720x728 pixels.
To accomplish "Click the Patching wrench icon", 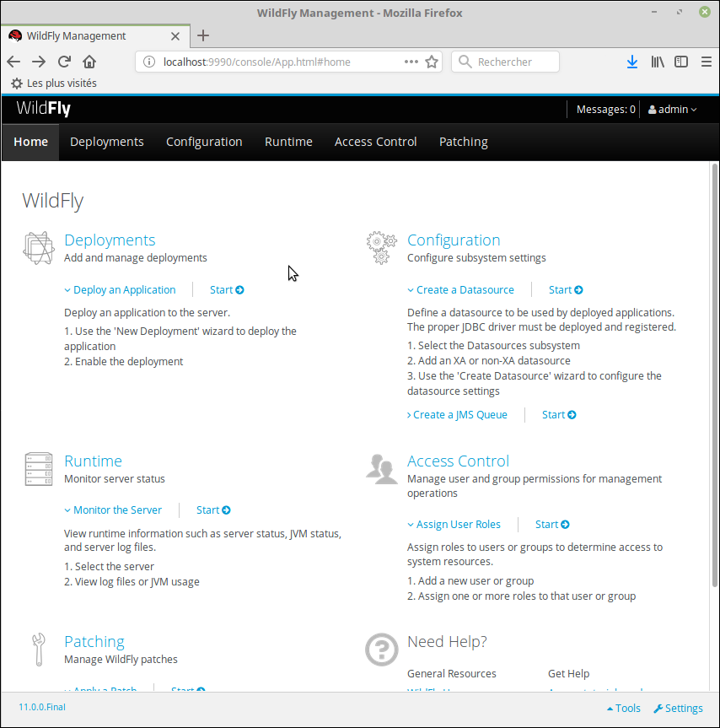I will 38,650.
